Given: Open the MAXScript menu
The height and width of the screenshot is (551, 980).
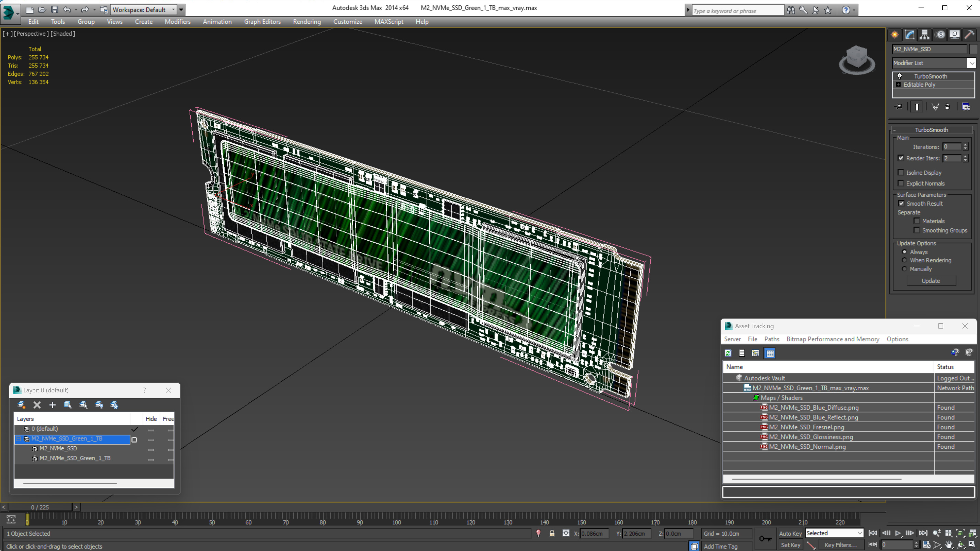Looking at the screenshot, I should click(388, 22).
